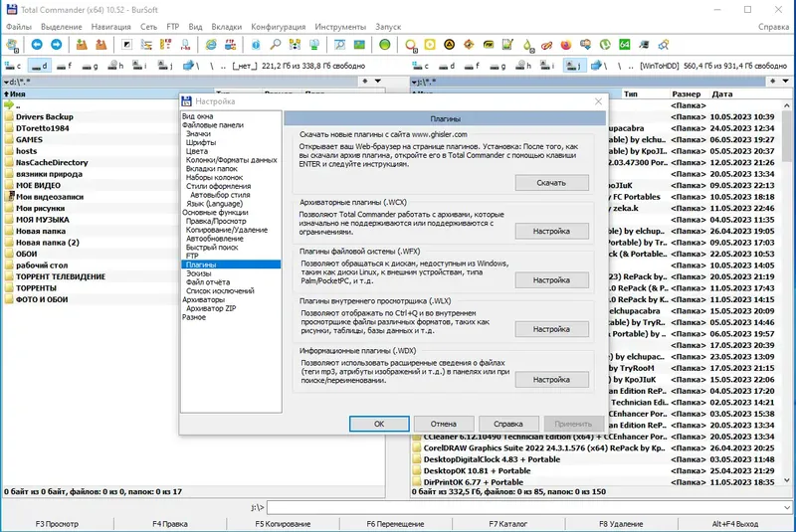This screenshot has width=796, height=532.
Task: Click the F8 Удаление button
Action: tap(621, 524)
